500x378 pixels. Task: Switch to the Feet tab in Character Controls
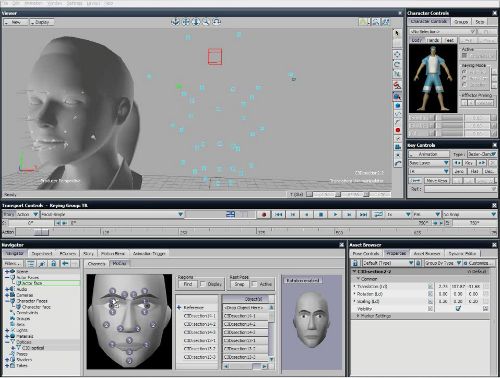(449, 40)
